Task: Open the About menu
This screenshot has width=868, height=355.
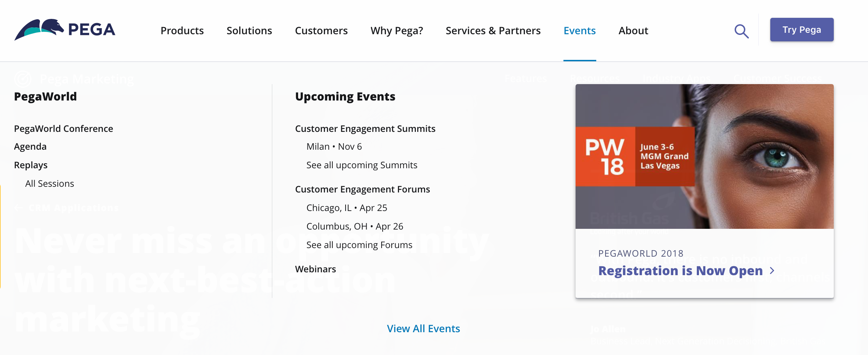Action: tap(633, 31)
